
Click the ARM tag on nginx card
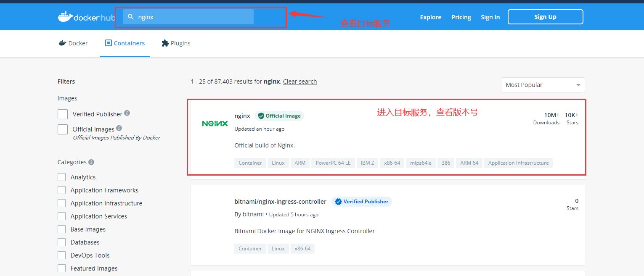pyautogui.click(x=300, y=163)
